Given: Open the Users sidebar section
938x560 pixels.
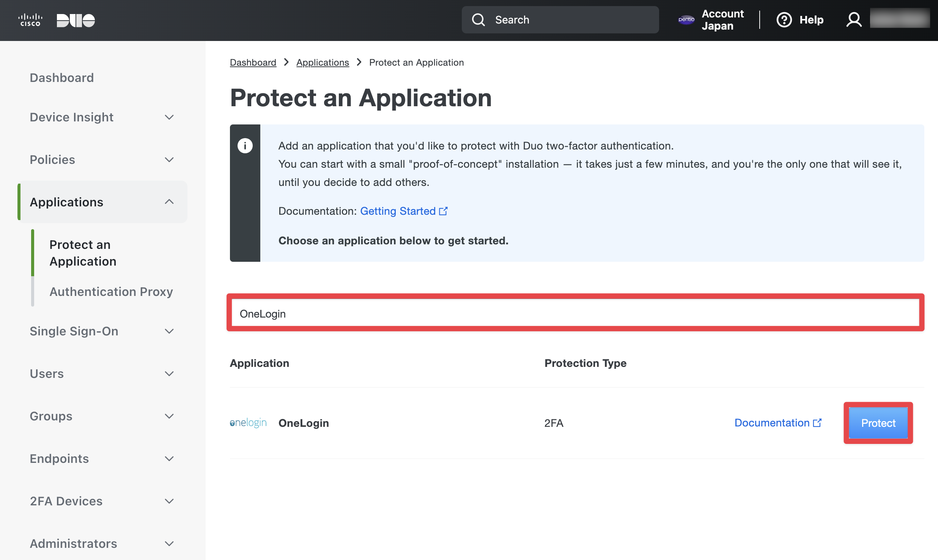Looking at the screenshot, I should pyautogui.click(x=47, y=374).
